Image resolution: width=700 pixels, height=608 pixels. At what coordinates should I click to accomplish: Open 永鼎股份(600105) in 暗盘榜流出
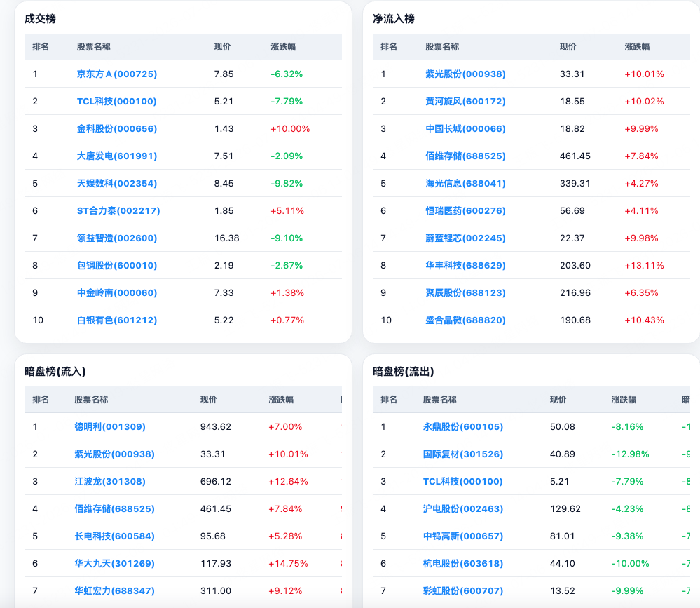[463, 426]
